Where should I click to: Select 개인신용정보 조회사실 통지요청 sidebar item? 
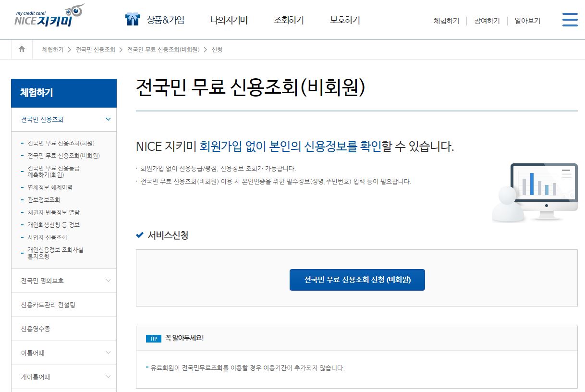pyautogui.click(x=55, y=253)
